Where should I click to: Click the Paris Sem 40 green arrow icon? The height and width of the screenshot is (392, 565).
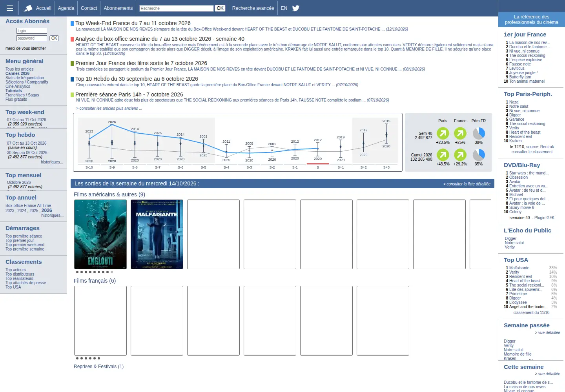click(443, 133)
